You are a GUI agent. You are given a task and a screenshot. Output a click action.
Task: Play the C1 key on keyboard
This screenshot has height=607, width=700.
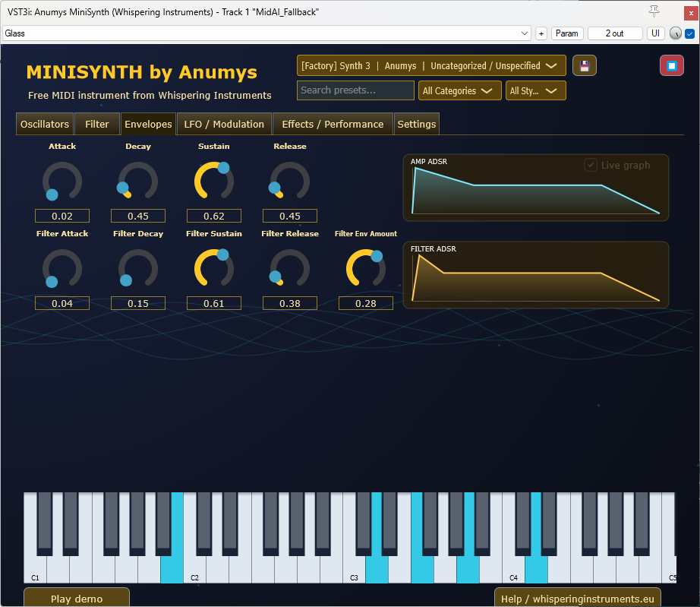click(35, 570)
